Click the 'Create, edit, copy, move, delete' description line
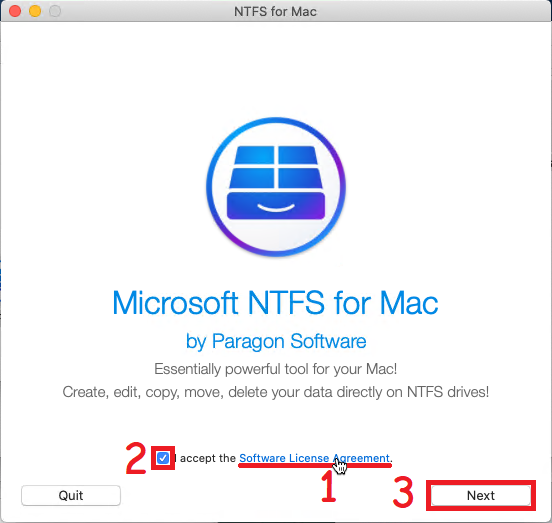The image size is (552, 523). (276, 392)
